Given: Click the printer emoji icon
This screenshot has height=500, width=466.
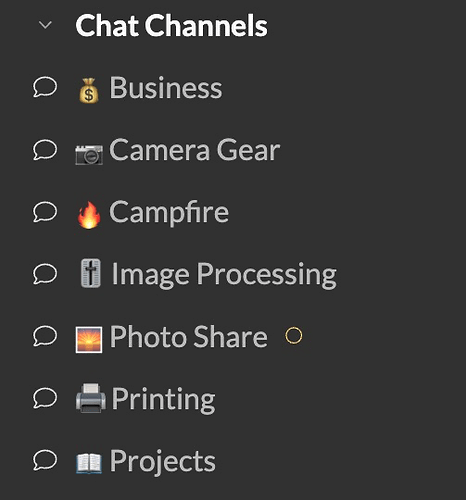Looking at the screenshot, I should point(91,398).
